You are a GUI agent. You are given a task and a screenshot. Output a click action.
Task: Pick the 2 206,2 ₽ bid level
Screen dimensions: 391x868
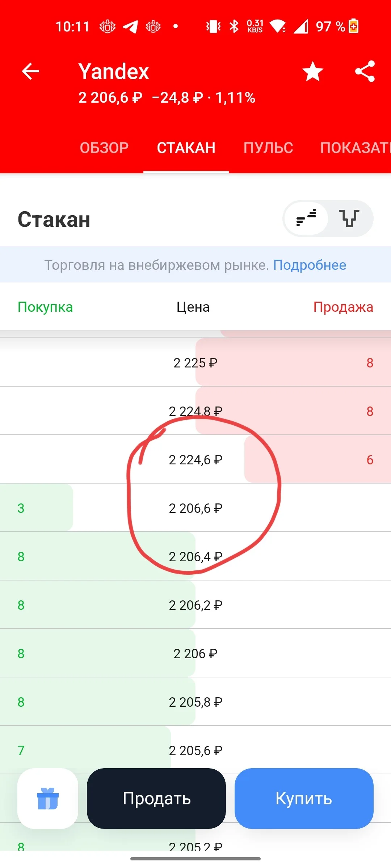point(195,605)
